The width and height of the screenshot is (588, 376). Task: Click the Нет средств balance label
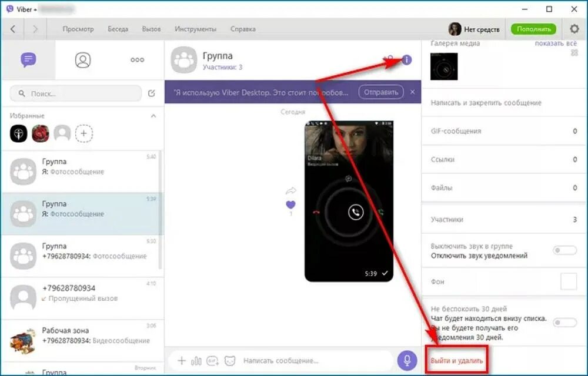pos(482,29)
